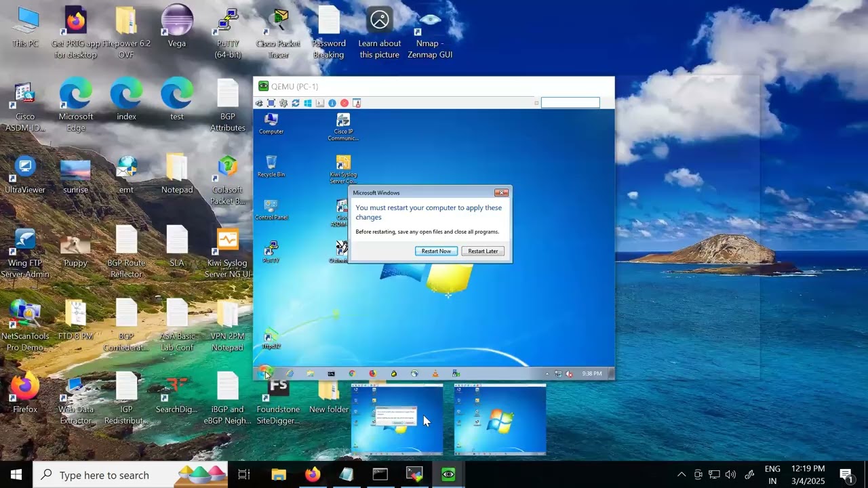This screenshot has height=488, width=868.
Task: Click muted volume icon in VM tray
Action: coord(569,374)
